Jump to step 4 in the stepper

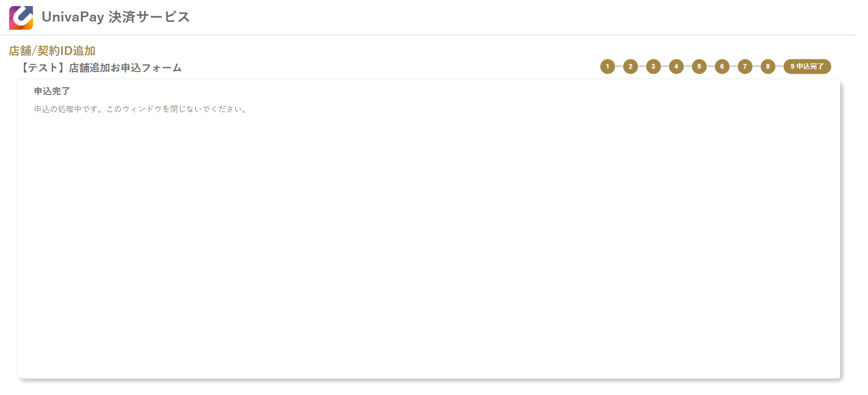tap(676, 66)
